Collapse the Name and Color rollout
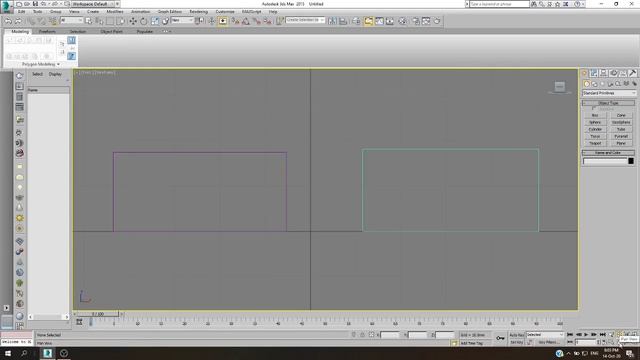The height and width of the screenshot is (360, 640). (x=608, y=153)
